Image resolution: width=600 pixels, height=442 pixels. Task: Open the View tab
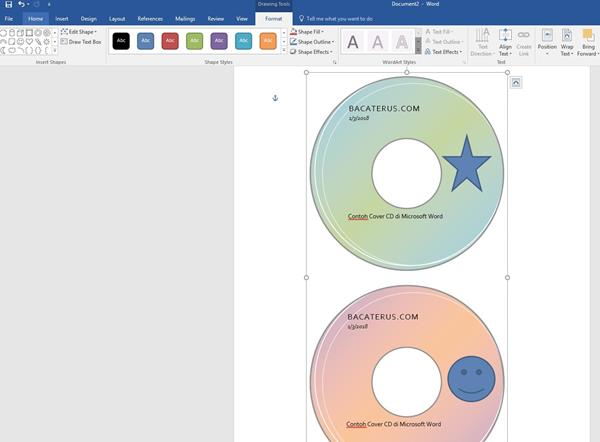242,19
